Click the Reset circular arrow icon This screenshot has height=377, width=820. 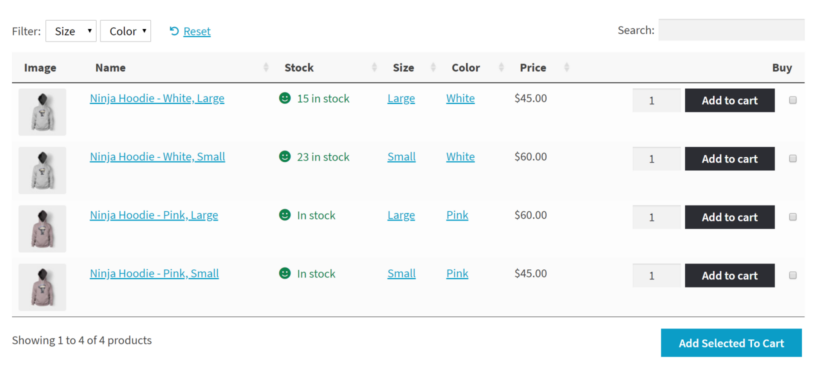tap(174, 31)
